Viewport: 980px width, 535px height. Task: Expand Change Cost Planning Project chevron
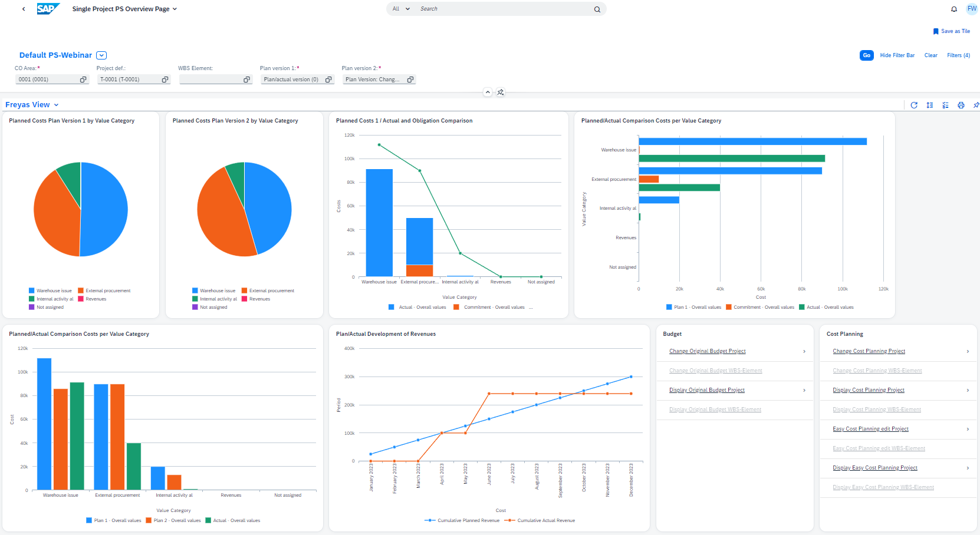[968, 352]
